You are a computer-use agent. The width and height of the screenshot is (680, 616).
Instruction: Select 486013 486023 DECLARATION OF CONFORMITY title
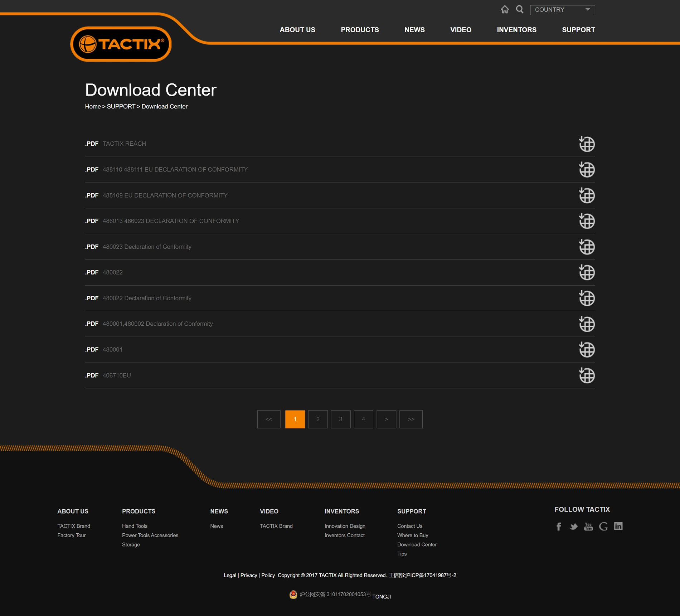coord(171,221)
